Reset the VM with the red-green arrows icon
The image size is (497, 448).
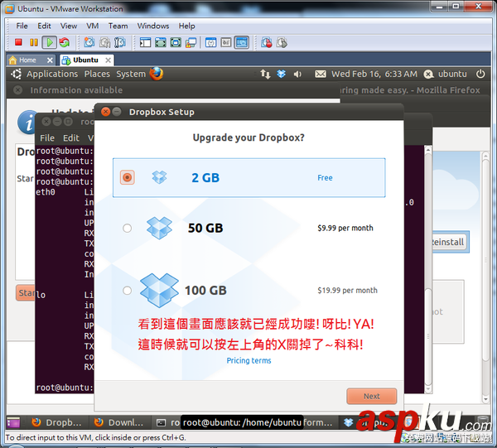(x=65, y=42)
